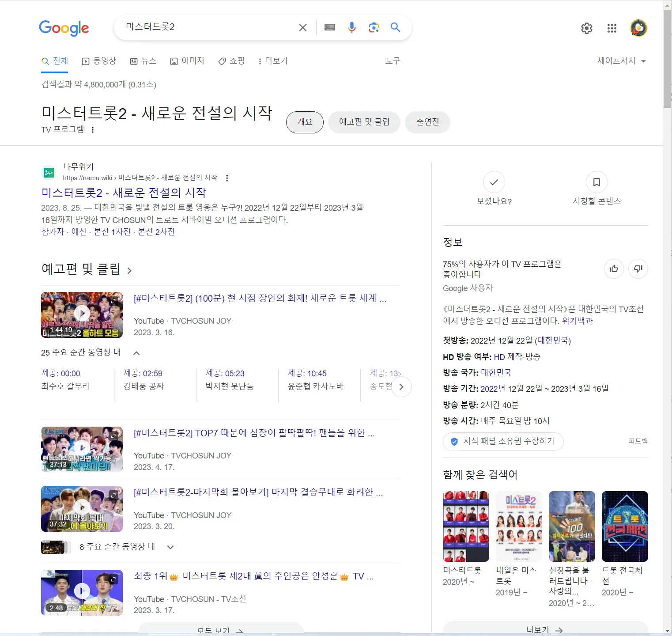Open the three-dot menu beside TV 프로그램

pyautogui.click(x=93, y=130)
